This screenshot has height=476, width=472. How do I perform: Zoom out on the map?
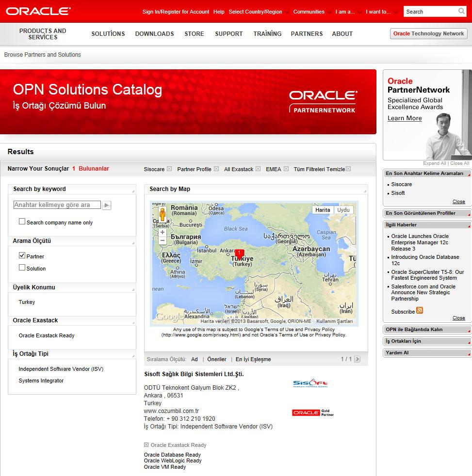163,240
